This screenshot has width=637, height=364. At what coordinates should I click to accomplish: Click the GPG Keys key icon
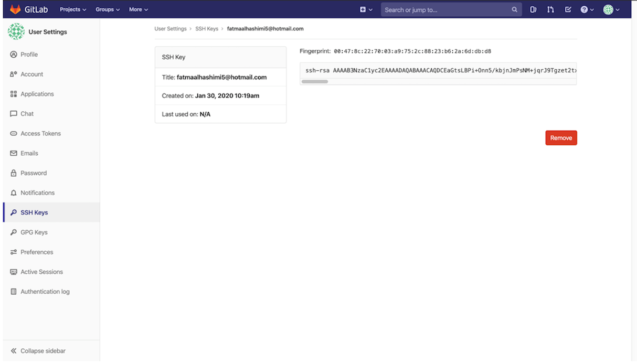tap(14, 232)
